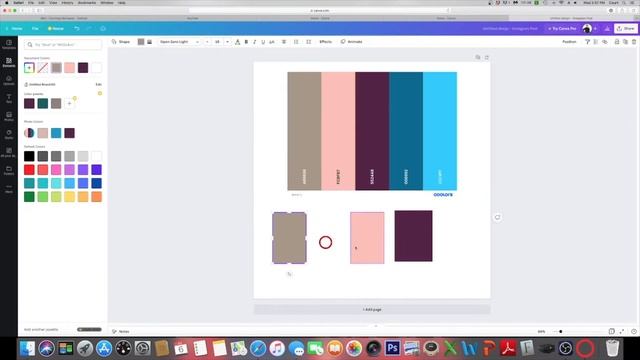Duplicate the selected element

(625, 42)
